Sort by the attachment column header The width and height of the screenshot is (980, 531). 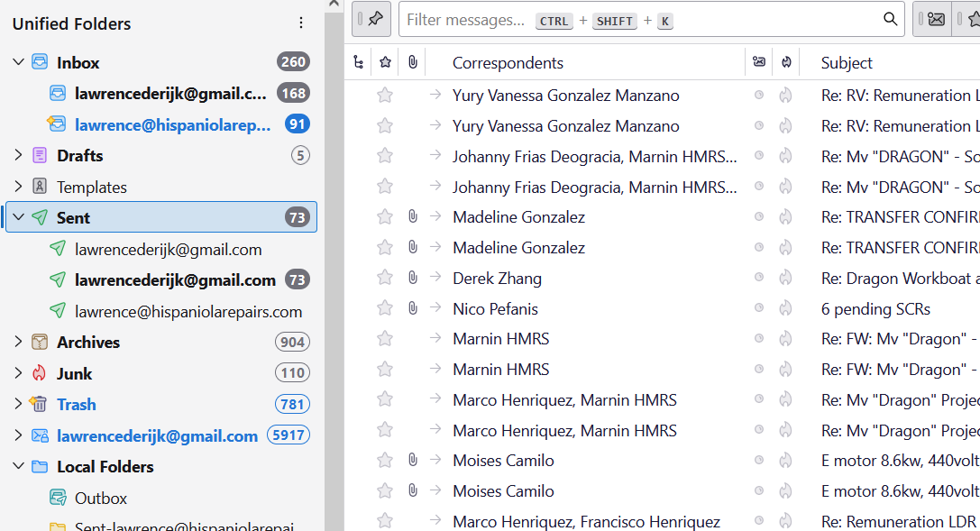(413, 62)
